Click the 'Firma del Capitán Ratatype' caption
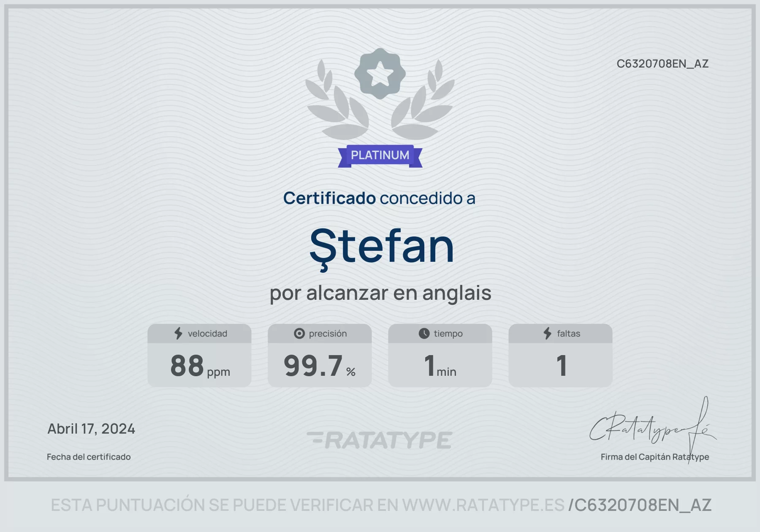The width and height of the screenshot is (760, 532). [655, 457]
